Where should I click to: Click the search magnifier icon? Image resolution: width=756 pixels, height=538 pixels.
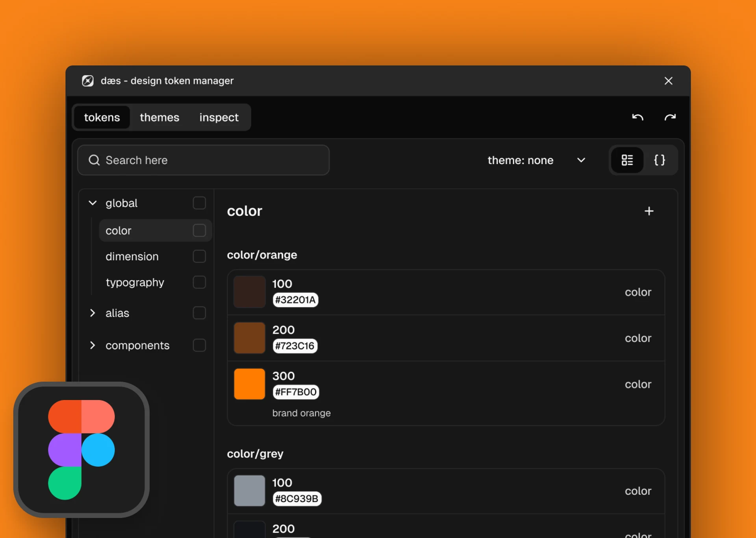(94, 160)
